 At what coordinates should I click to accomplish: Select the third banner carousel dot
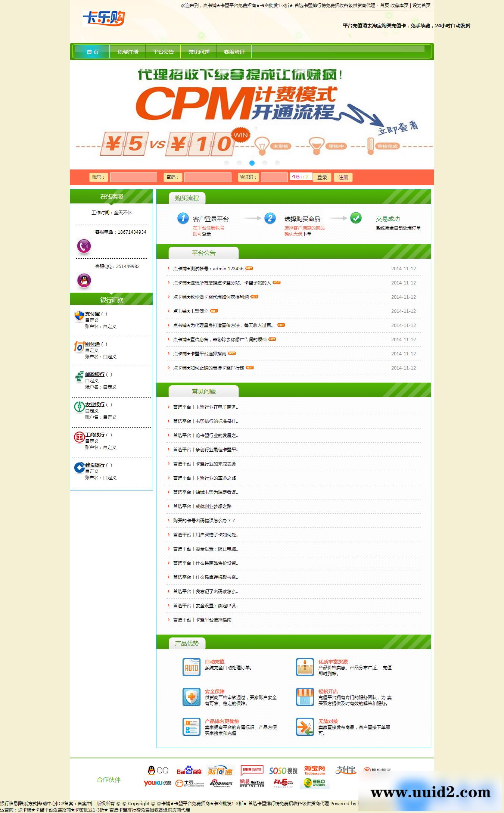pyautogui.click(x=252, y=163)
